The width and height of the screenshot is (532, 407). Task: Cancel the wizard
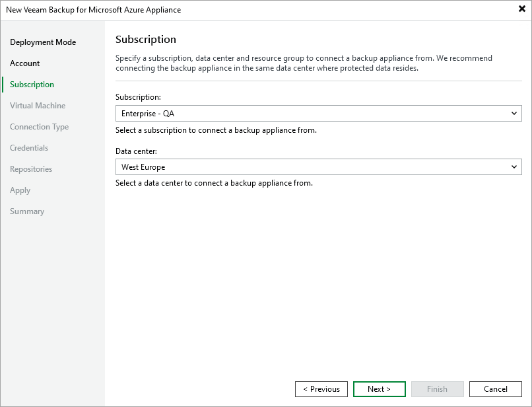(495, 389)
